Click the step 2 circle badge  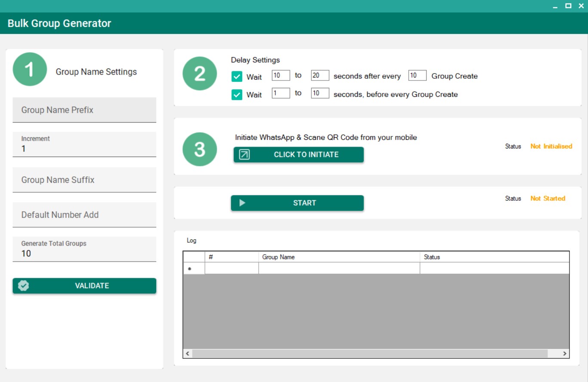pyautogui.click(x=200, y=74)
